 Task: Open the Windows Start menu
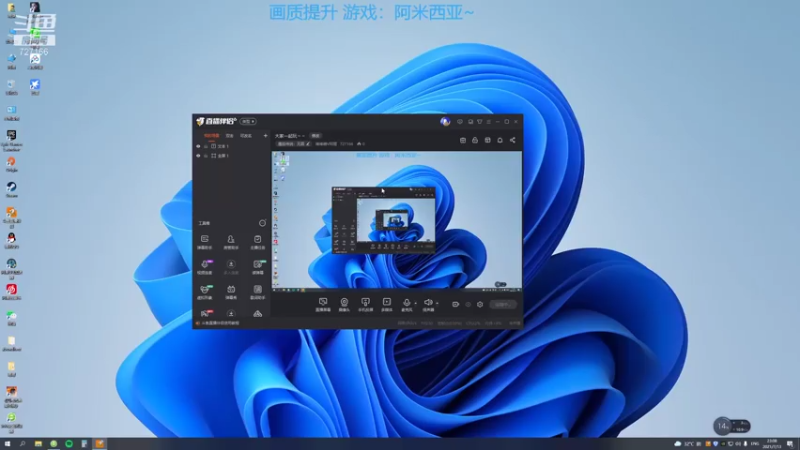(x=7, y=444)
